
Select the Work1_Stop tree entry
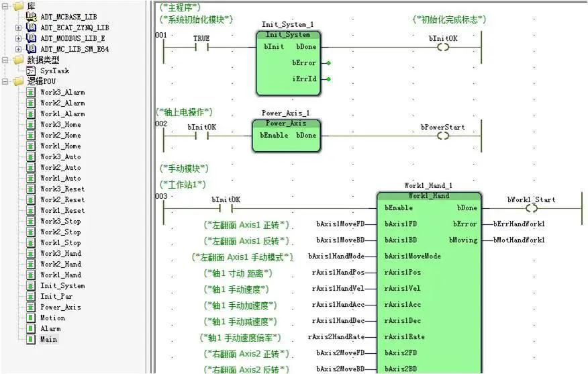60,242
